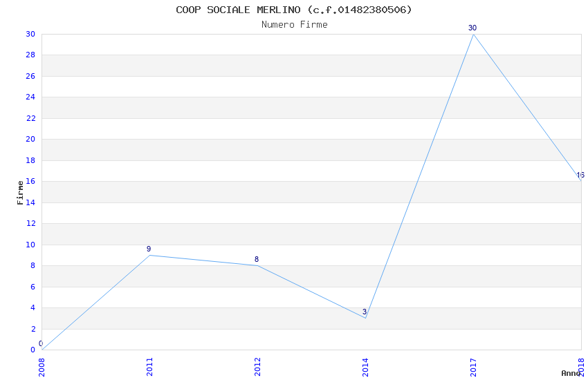Click the y-axis tick value 28
The image size is (588, 380).
tap(30, 55)
